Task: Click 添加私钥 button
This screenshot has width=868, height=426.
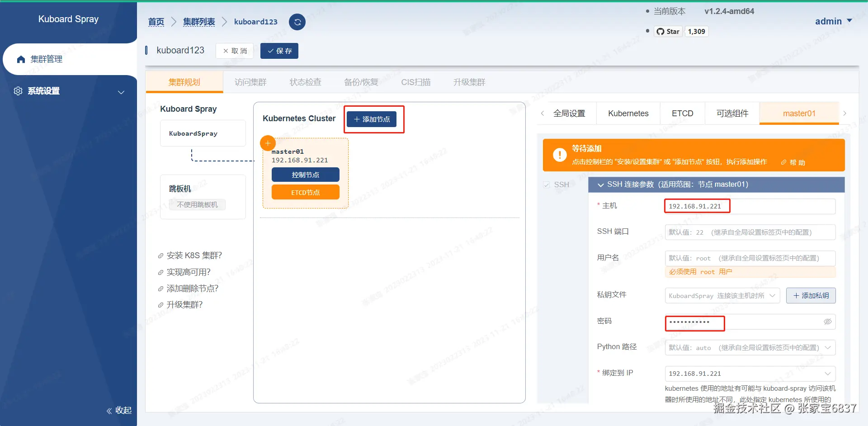Action: pos(811,296)
